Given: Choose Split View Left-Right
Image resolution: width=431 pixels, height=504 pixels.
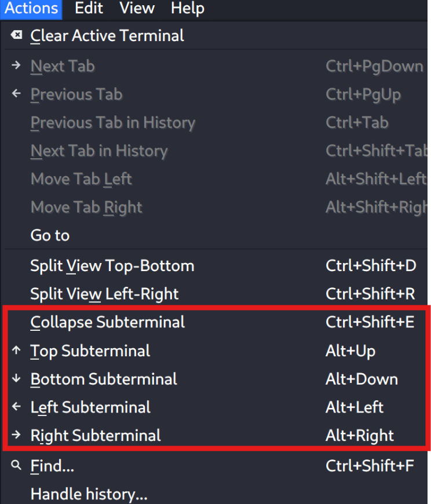Looking at the screenshot, I should click(x=104, y=294).
